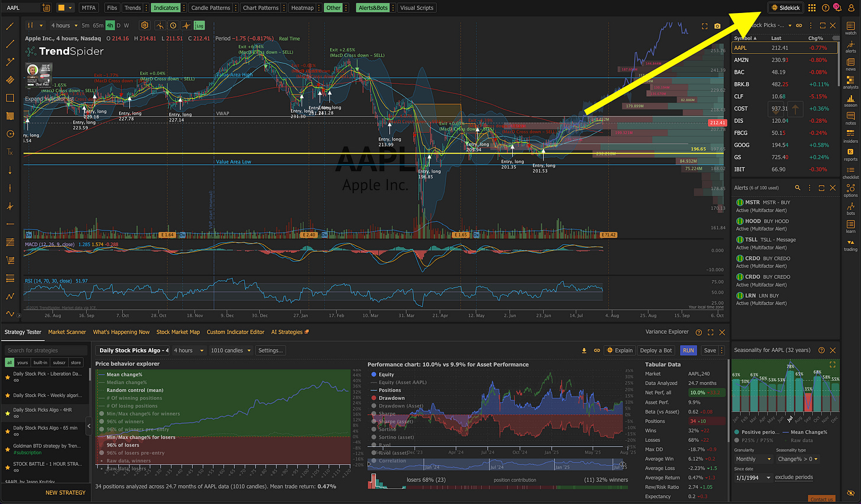The height and width of the screenshot is (504, 861).
Task: Click the add symbol icon next to AAPL
Action: (47, 8)
